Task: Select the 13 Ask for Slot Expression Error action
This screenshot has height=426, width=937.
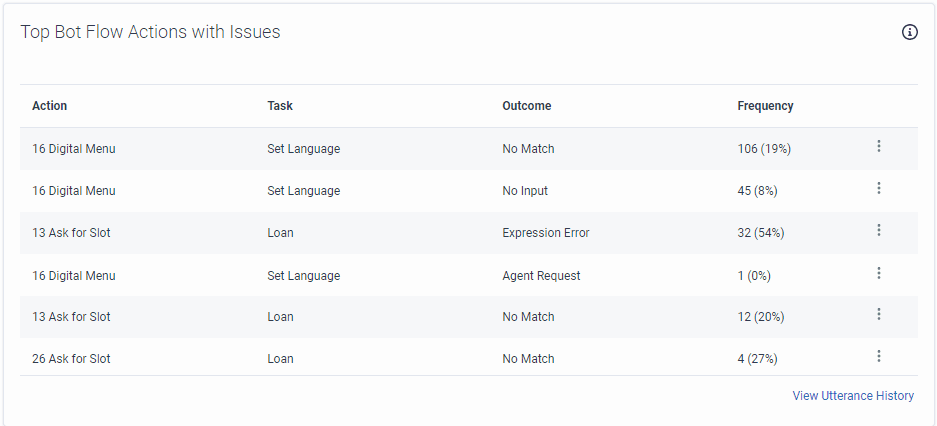Action: [71, 233]
